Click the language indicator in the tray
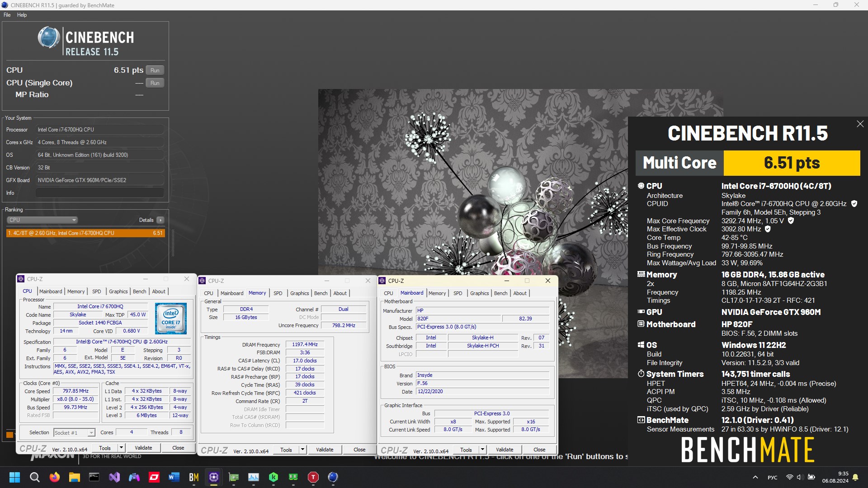868x488 pixels. (x=773, y=478)
